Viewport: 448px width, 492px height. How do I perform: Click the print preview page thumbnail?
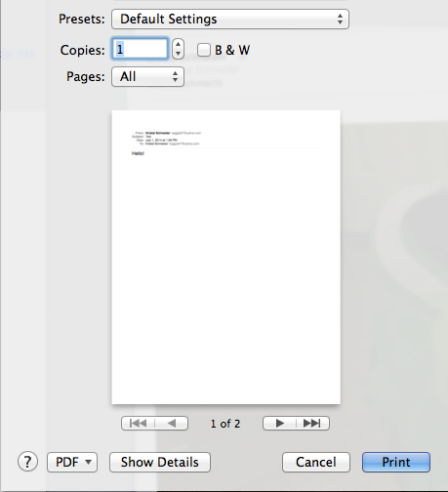226,258
